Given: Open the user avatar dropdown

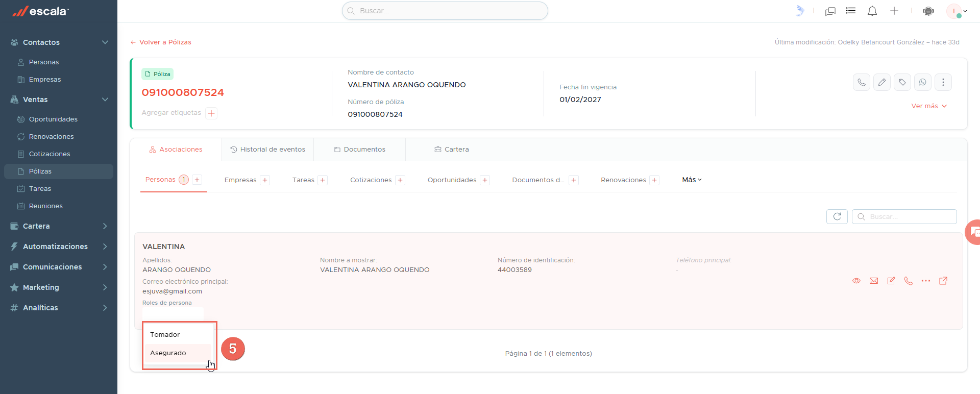Looking at the screenshot, I should tap(957, 11).
